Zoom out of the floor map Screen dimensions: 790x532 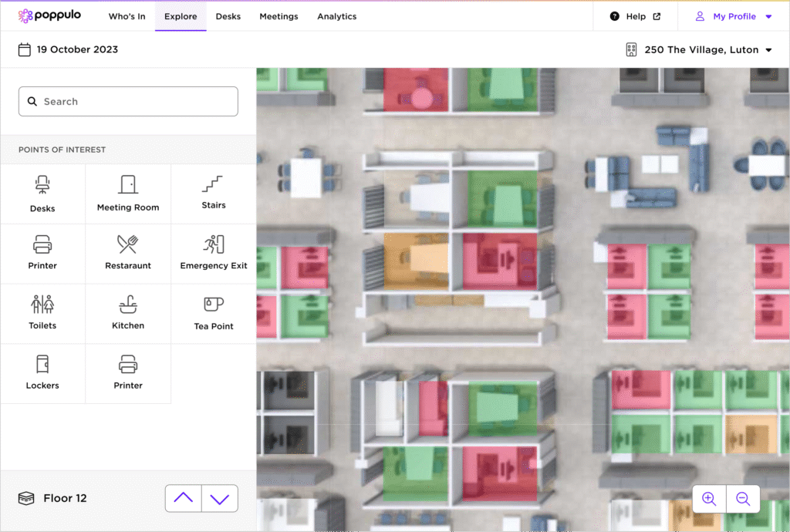click(x=743, y=499)
